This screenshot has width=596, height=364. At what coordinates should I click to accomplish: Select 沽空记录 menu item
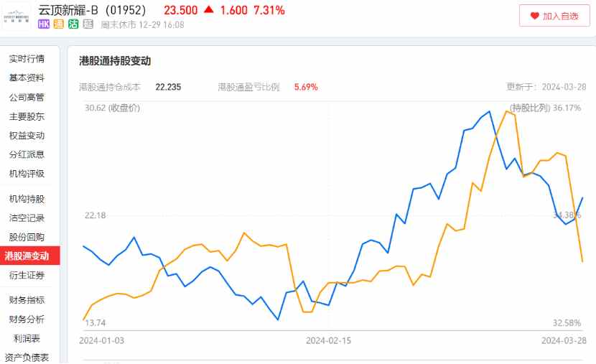tap(27, 218)
